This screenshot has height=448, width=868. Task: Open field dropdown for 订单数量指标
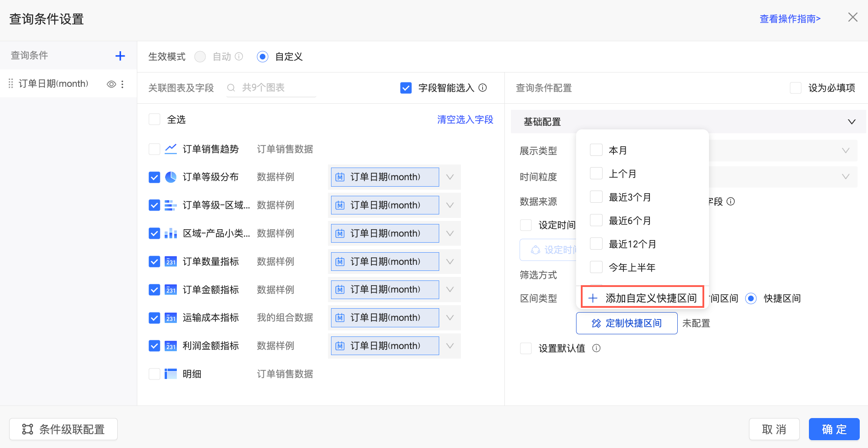[x=450, y=261]
